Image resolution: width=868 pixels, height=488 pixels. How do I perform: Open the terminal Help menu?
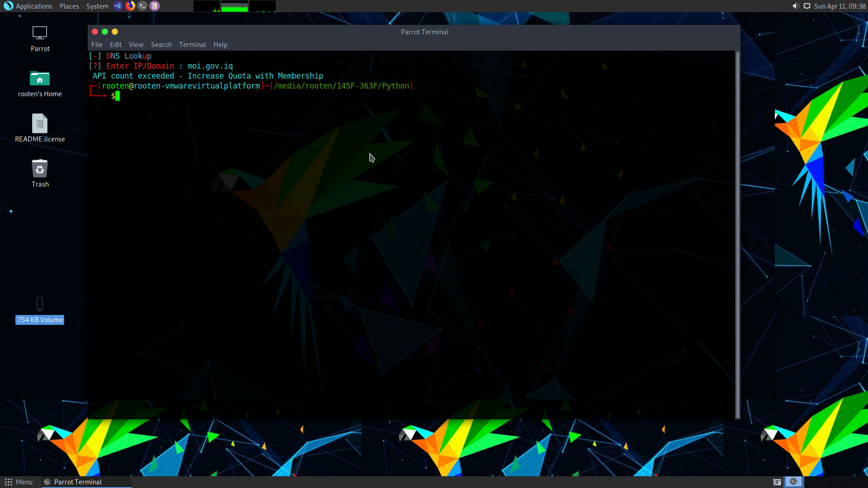click(221, 45)
